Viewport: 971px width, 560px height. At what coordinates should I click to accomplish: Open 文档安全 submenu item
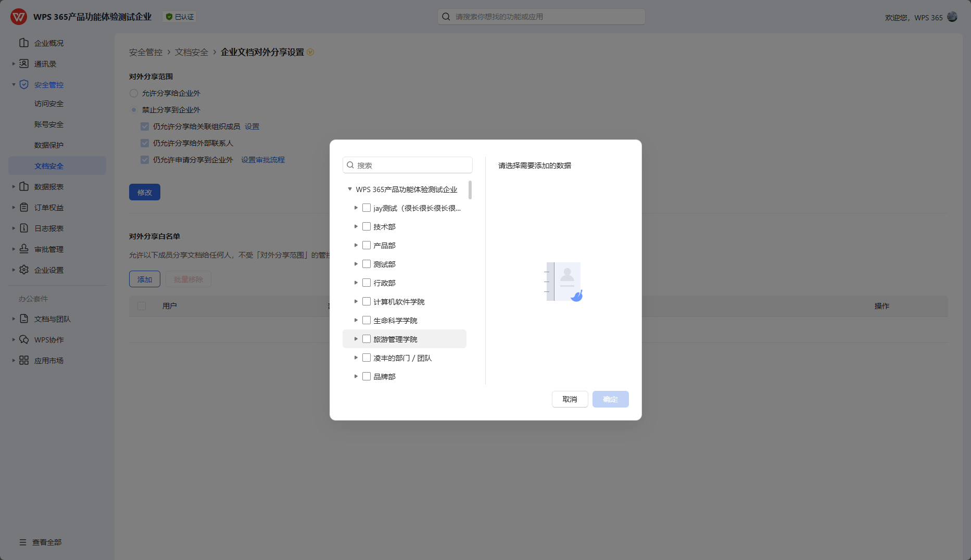click(57, 166)
